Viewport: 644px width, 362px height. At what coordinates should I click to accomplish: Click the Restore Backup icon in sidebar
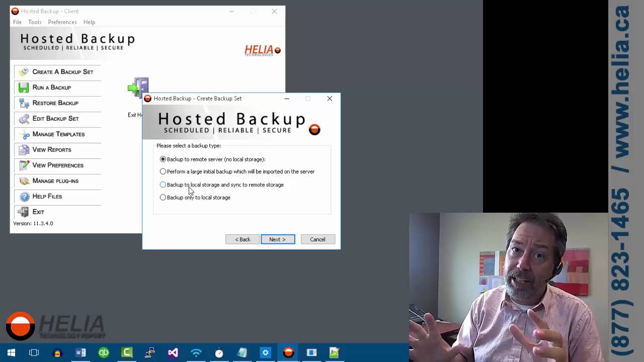(24, 103)
